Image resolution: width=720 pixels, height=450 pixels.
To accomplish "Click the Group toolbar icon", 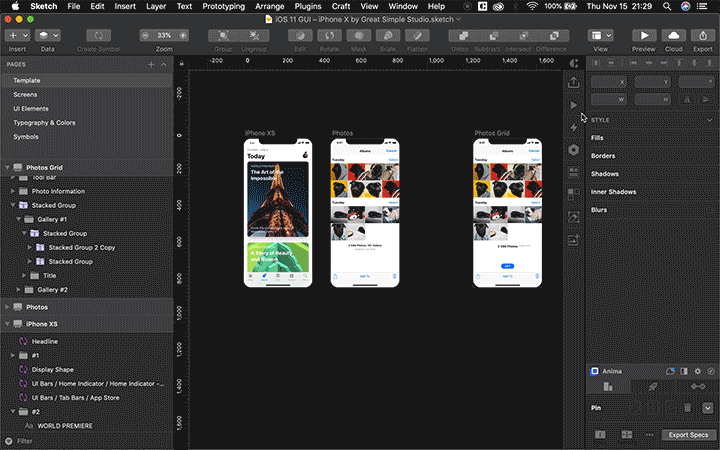I will (x=223, y=35).
